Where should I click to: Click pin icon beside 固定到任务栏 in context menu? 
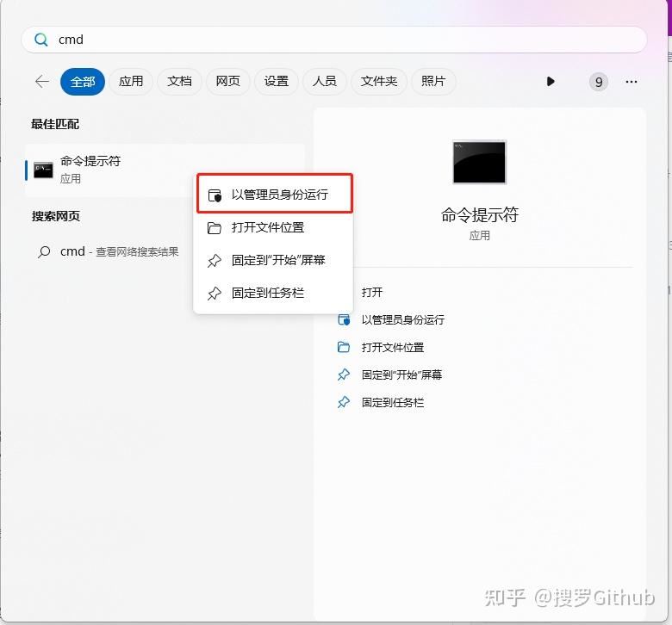tap(215, 294)
